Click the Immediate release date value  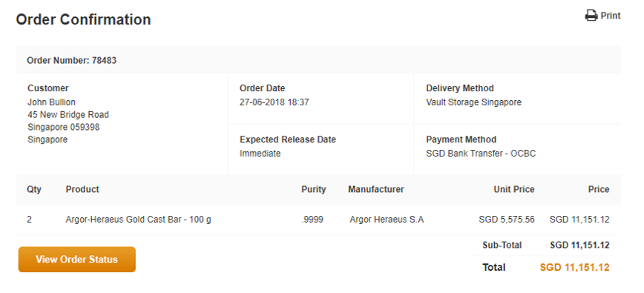260,154
